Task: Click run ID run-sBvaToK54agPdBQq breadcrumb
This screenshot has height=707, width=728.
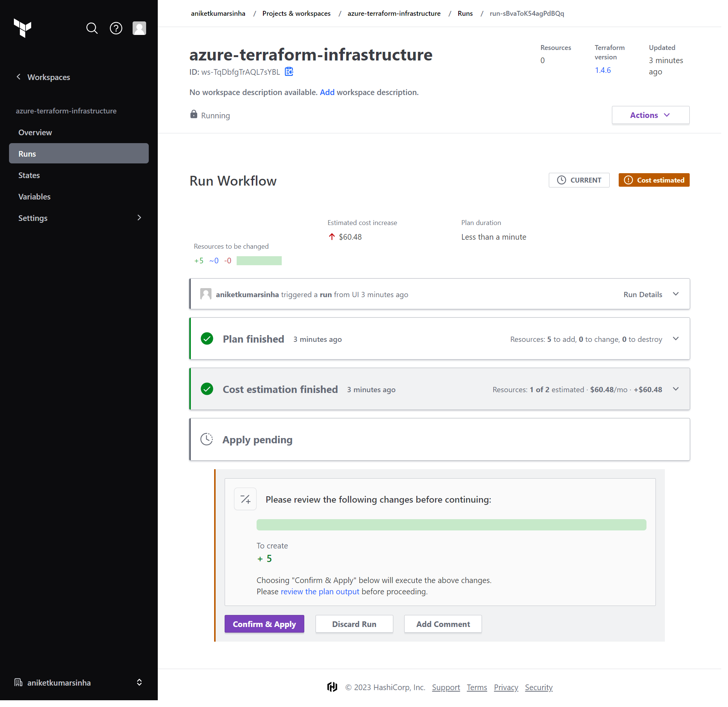Action: pos(527,14)
